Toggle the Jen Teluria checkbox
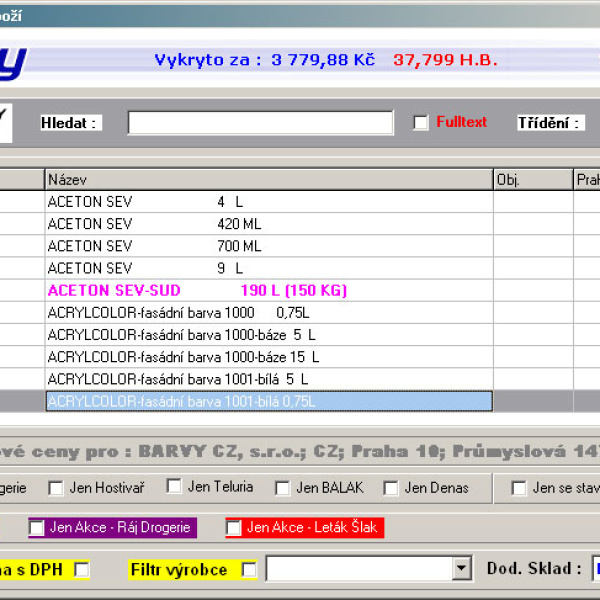Viewport: 600px width, 600px height. [174, 487]
